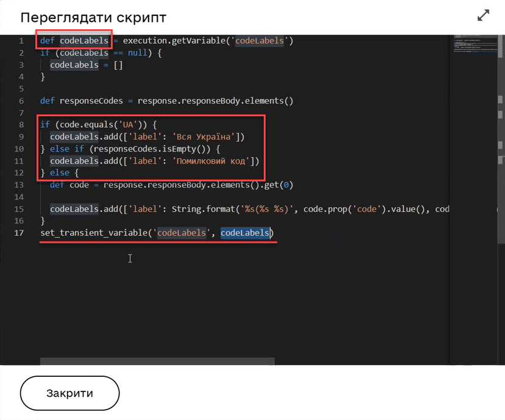
Task: Click 'String.format' on line 15
Action: click(x=203, y=209)
